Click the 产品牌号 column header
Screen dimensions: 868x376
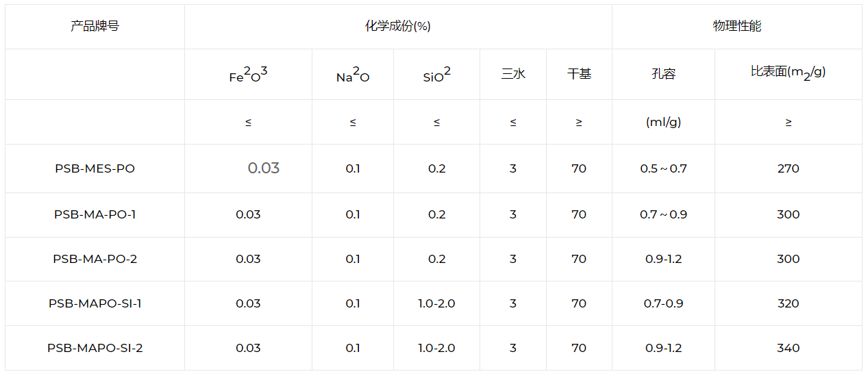coord(95,27)
